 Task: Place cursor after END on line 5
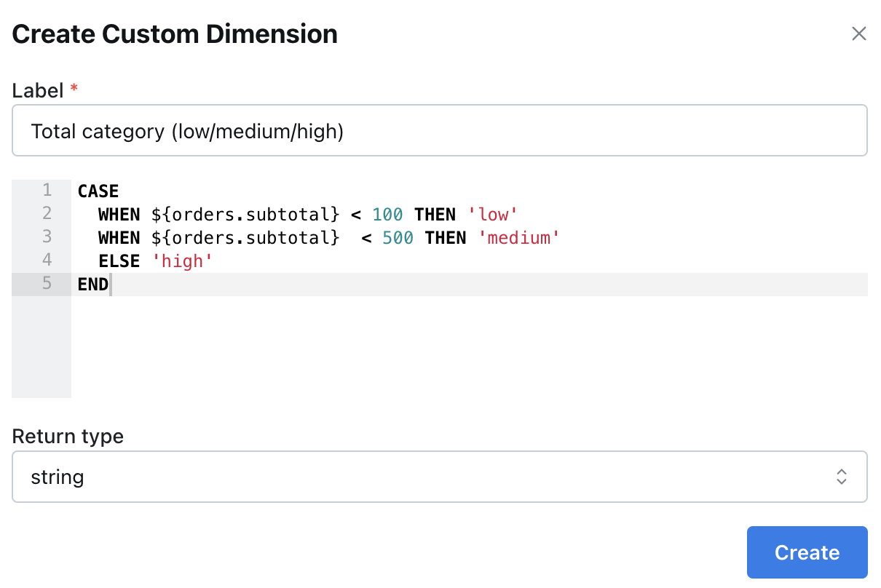coord(110,285)
